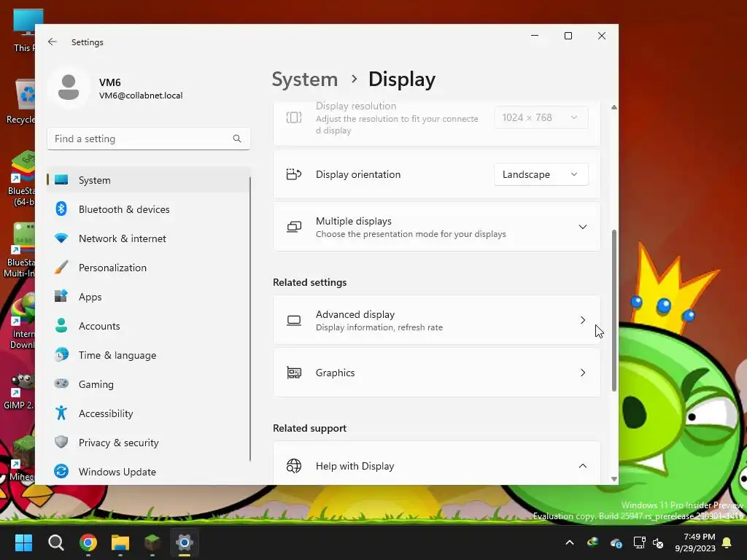Open the Display resolution 1024 × 768 dropdown
This screenshot has width=747, height=560.
point(541,117)
